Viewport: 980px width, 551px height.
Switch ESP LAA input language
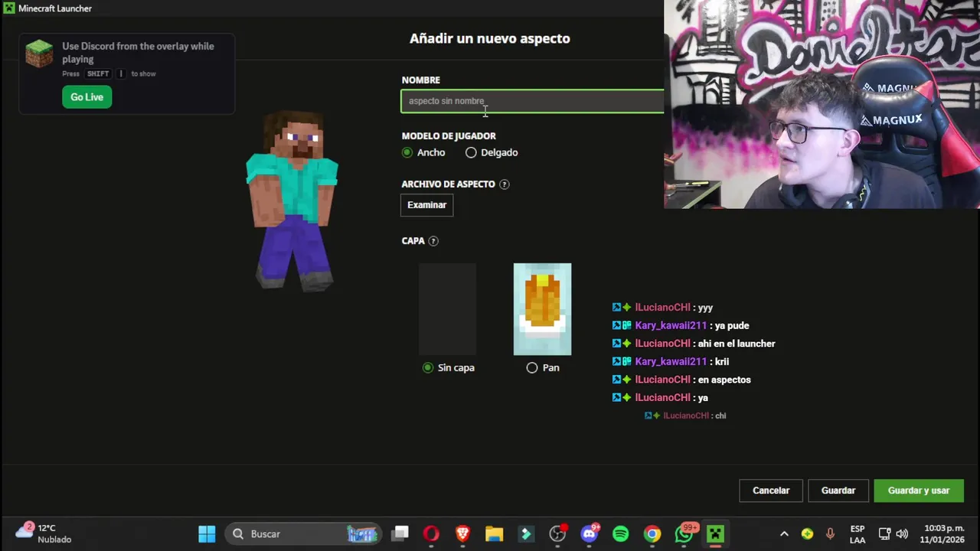(857, 534)
